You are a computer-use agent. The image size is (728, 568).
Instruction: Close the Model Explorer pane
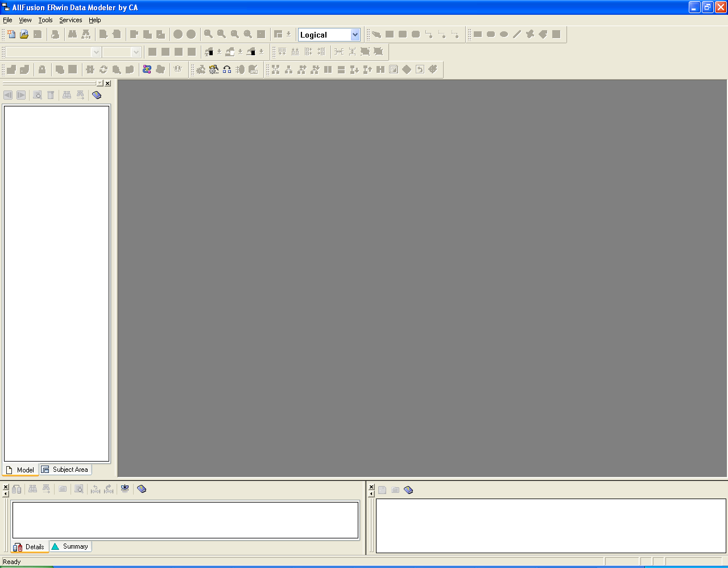(107, 83)
